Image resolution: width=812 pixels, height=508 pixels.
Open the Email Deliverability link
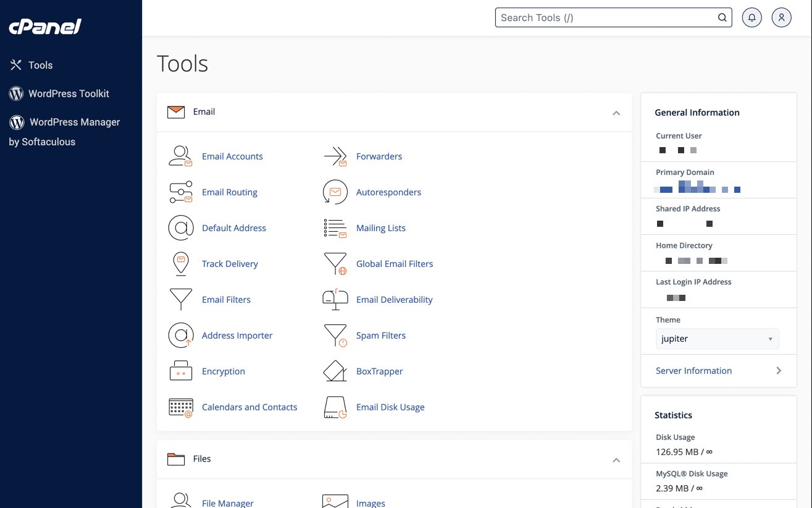click(394, 300)
